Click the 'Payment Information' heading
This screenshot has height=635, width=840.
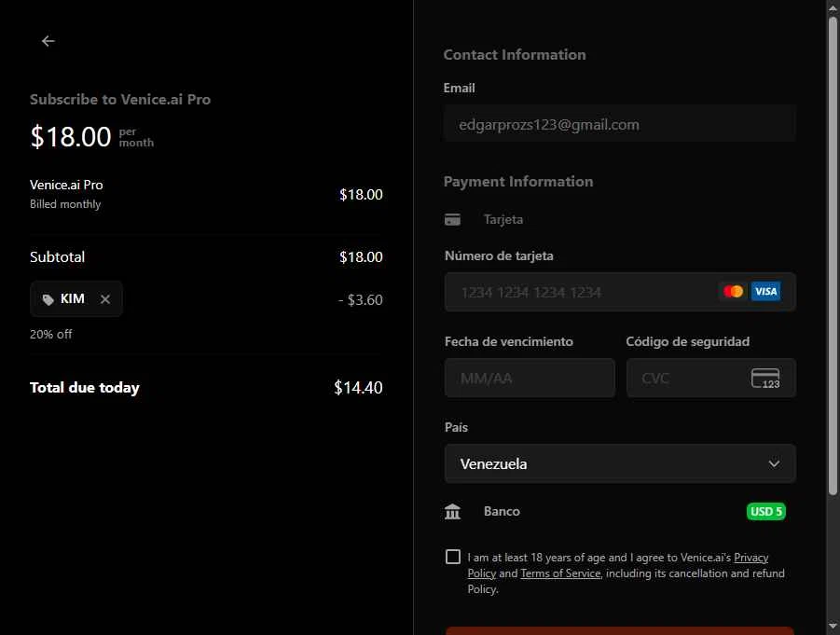[x=518, y=182]
